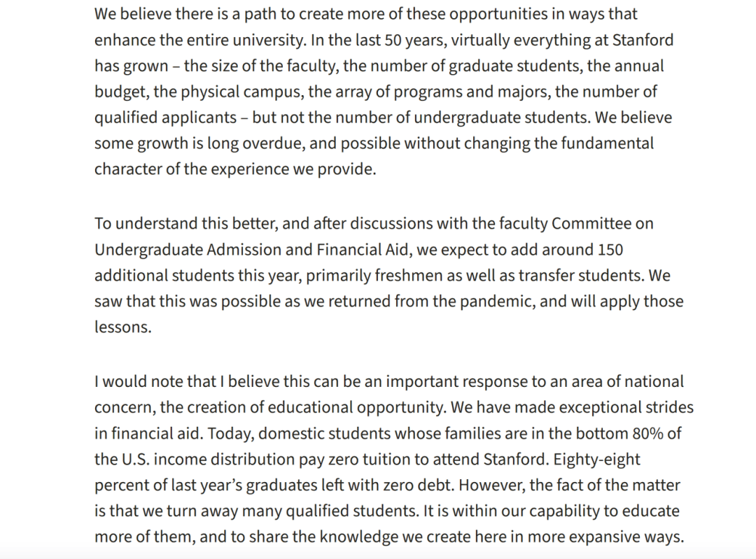Click the number "150" in the second paragraph

tap(610, 250)
